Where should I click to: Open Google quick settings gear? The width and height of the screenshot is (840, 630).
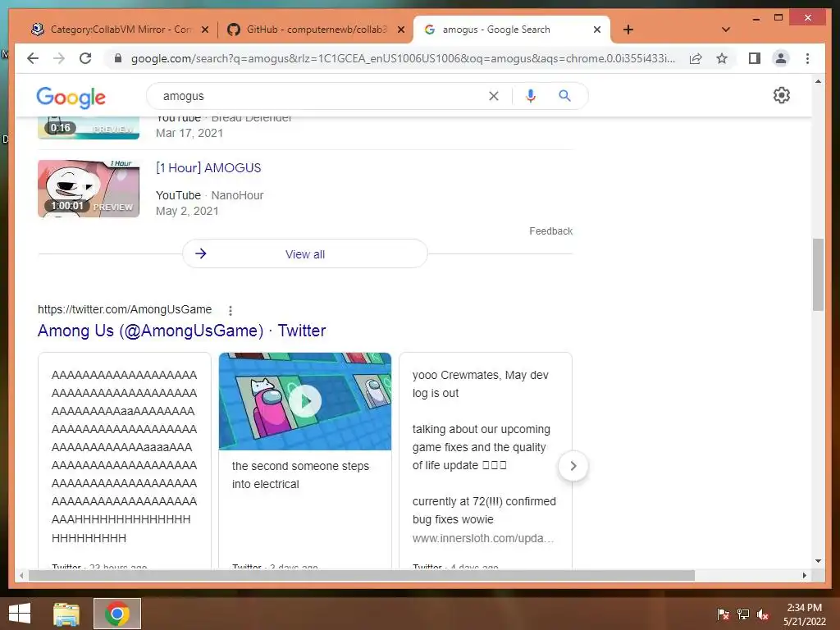pos(781,95)
